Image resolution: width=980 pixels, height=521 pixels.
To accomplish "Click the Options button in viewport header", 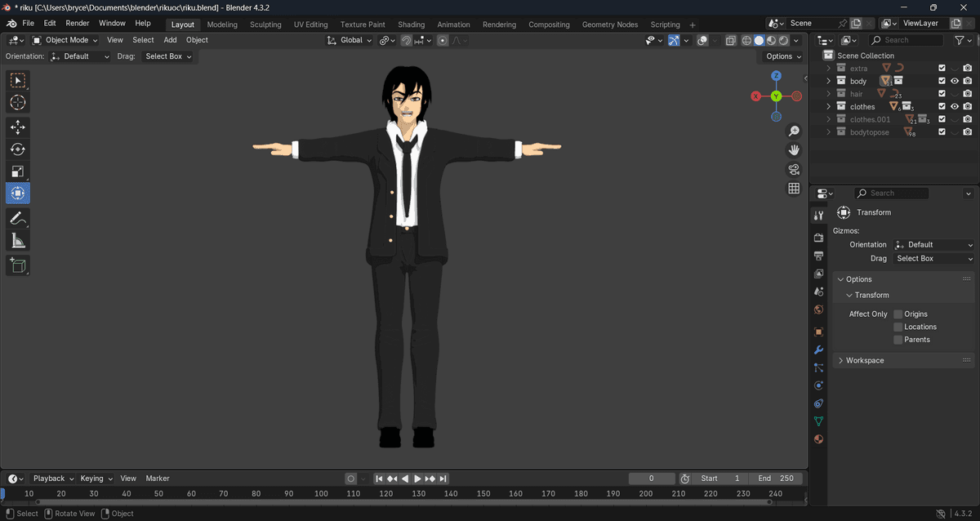I will click(x=783, y=56).
